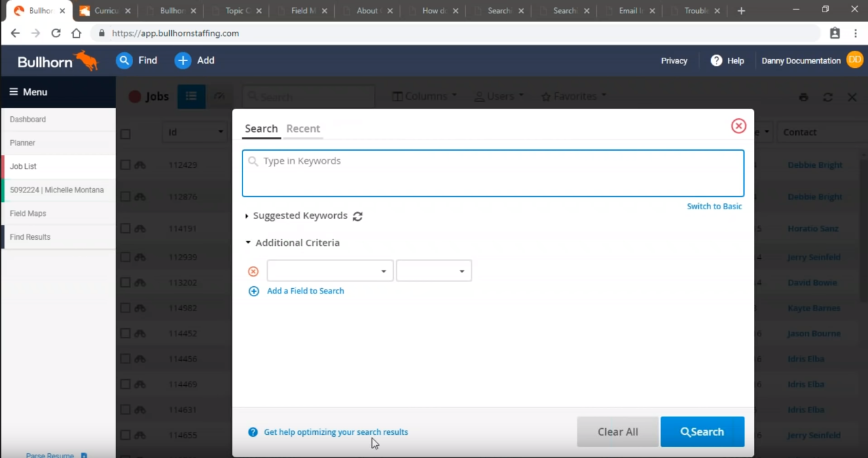Open the Id column dropdown arrow
868x458 pixels.
click(220, 133)
